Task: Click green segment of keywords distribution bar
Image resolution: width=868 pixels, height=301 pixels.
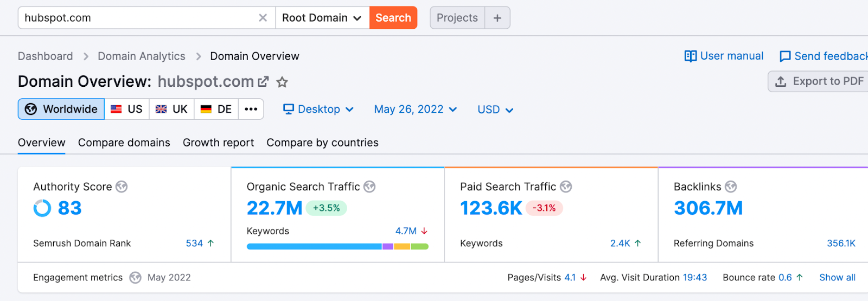Action: (x=420, y=247)
